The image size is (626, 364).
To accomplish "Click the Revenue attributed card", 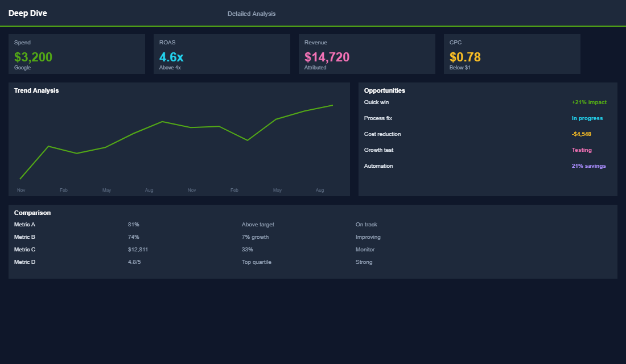I will click(x=366, y=54).
